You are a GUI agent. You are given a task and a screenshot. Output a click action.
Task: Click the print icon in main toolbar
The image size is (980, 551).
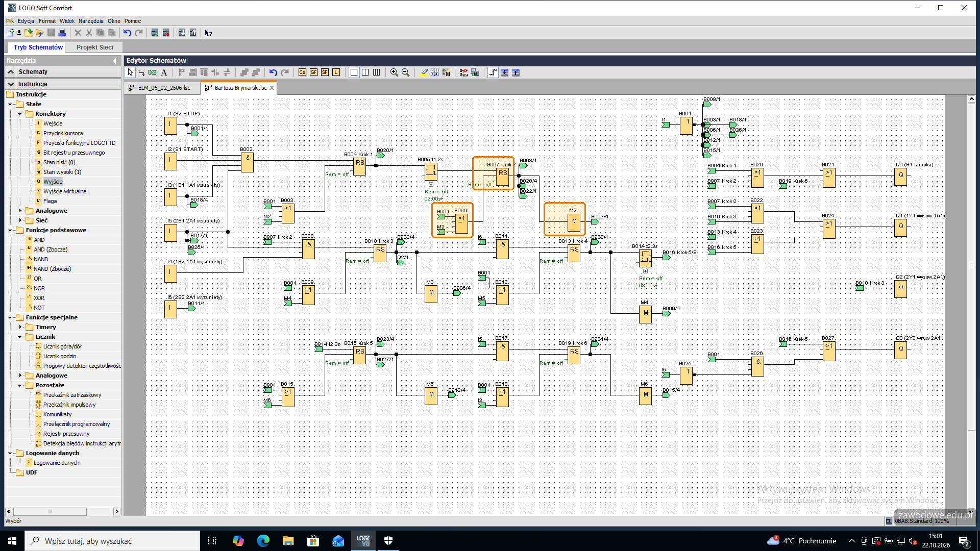coord(62,33)
